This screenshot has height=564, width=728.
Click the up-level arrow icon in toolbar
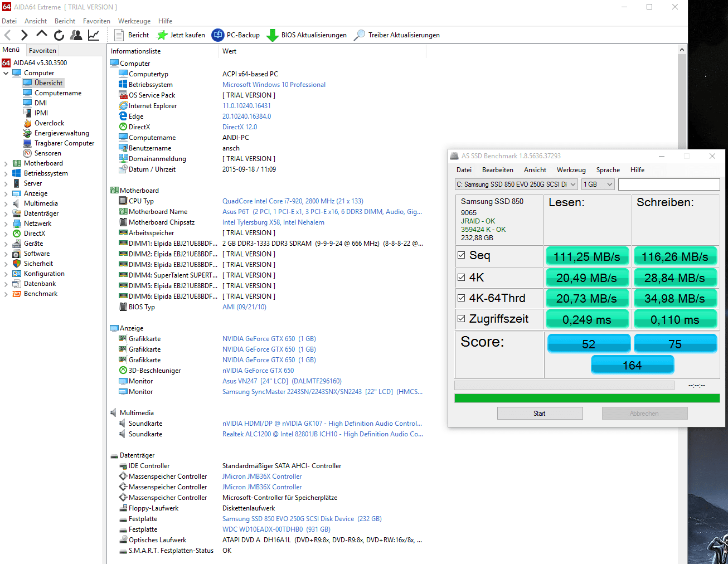(x=42, y=35)
